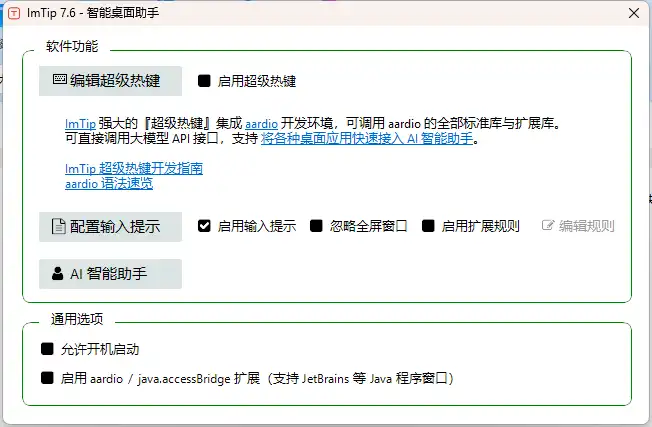Close the ImTip window

[634, 13]
